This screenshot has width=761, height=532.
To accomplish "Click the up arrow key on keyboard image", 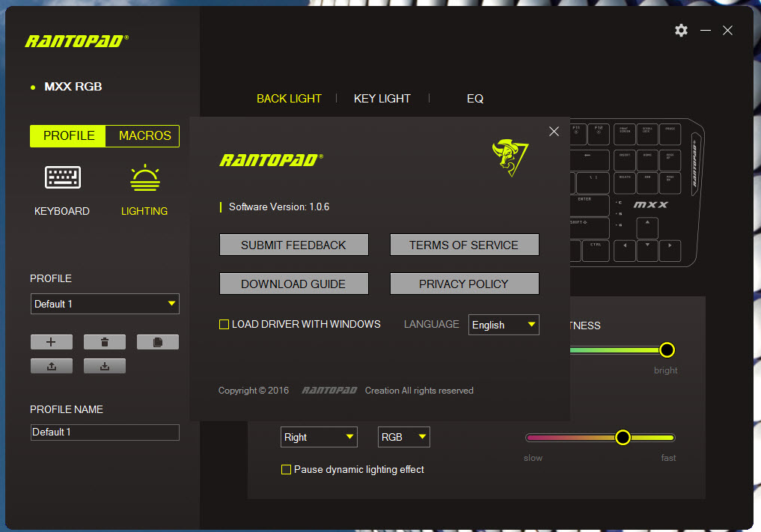I will tap(647, 228).
